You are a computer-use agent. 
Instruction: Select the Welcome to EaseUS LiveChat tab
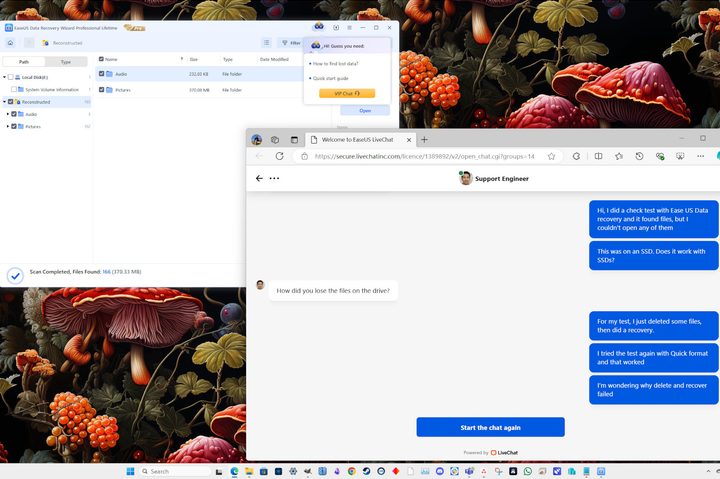[x=357, y=140]
